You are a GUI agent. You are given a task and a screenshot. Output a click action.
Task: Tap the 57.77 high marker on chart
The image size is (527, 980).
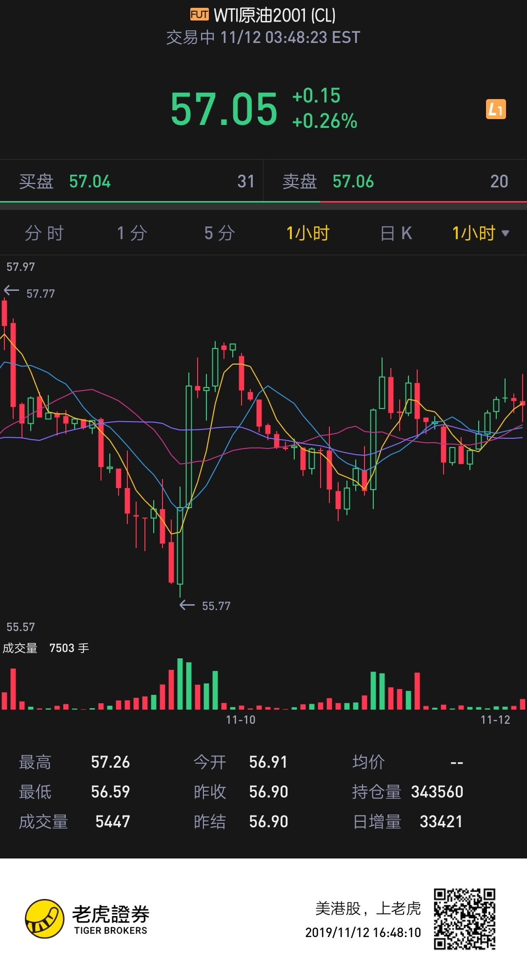(29, 293)
